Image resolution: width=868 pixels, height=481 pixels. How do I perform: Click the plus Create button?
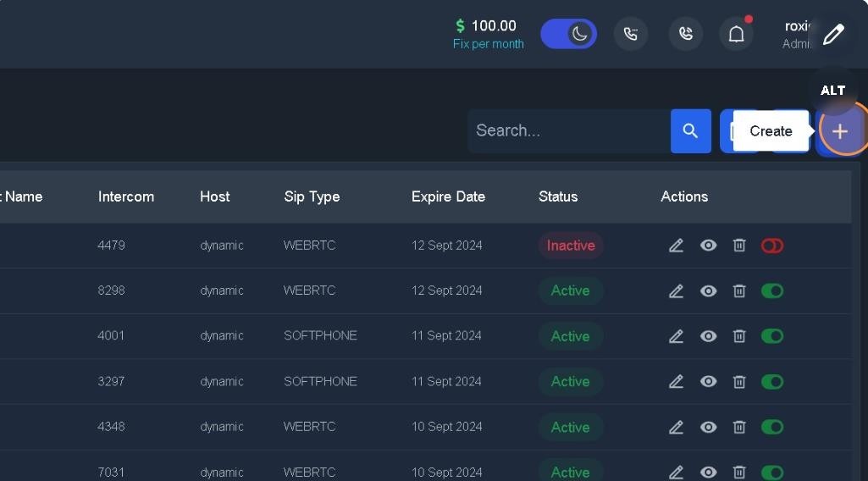pos(839,131)
